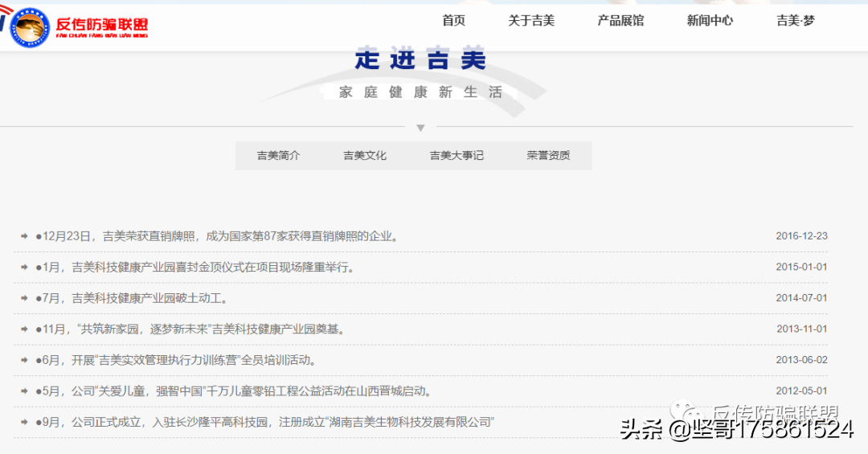Click the date 2016-12-23
The image size is (868, 454).
point(801,236)
